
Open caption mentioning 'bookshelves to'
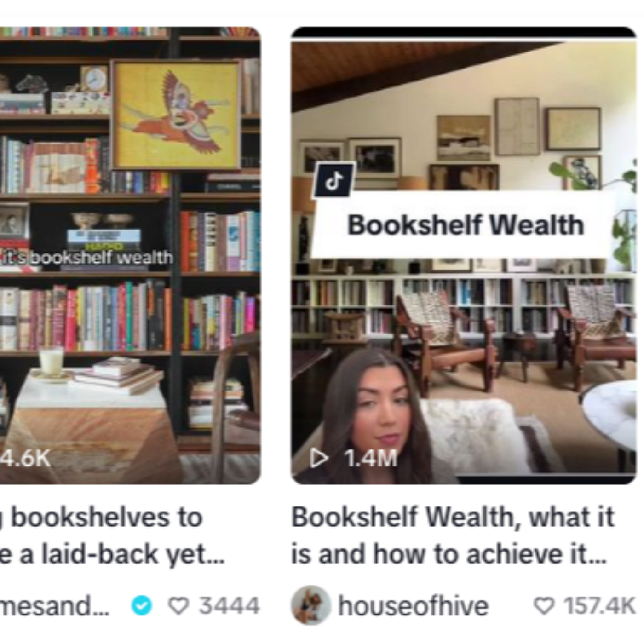[x=112, y=535]
